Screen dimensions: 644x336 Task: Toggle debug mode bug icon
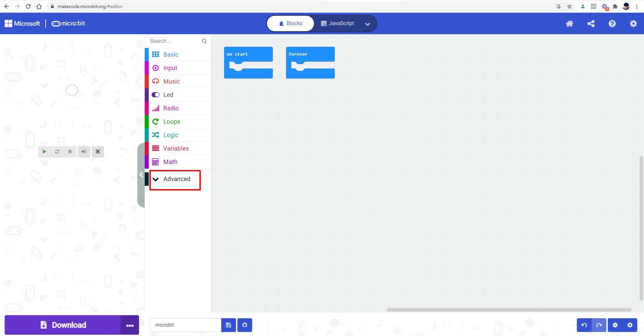pyautogui.click(x=70, y=152)
